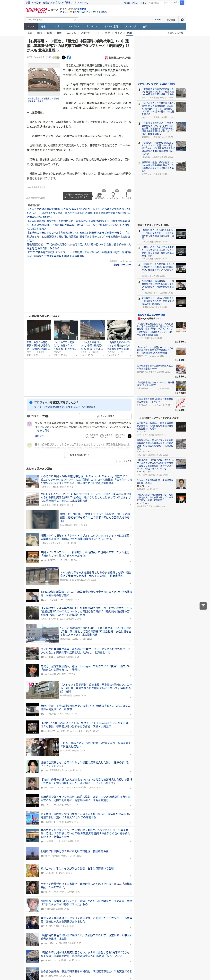Share article on Facebook icon
This screenshot has height=980, width=210.
pyautogui.click(x=69, y=57)
